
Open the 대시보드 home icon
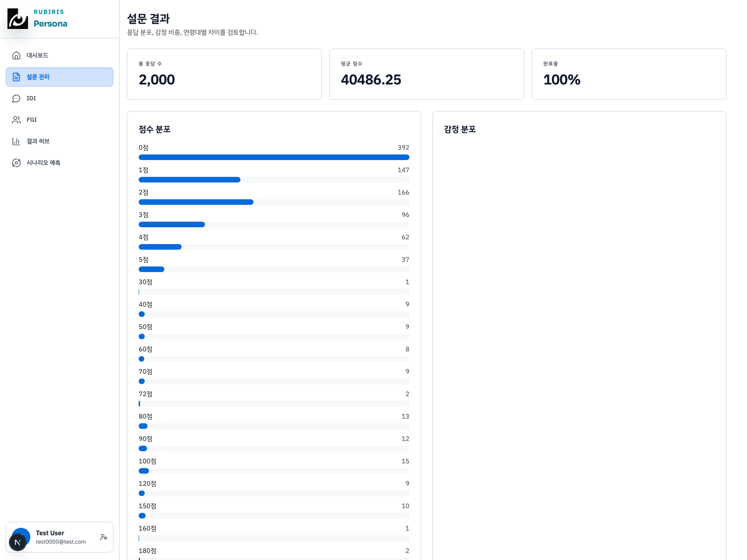(x=16, y=55)
